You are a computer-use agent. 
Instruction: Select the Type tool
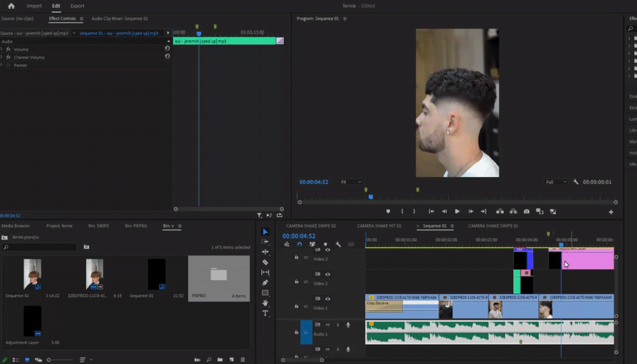265,313
